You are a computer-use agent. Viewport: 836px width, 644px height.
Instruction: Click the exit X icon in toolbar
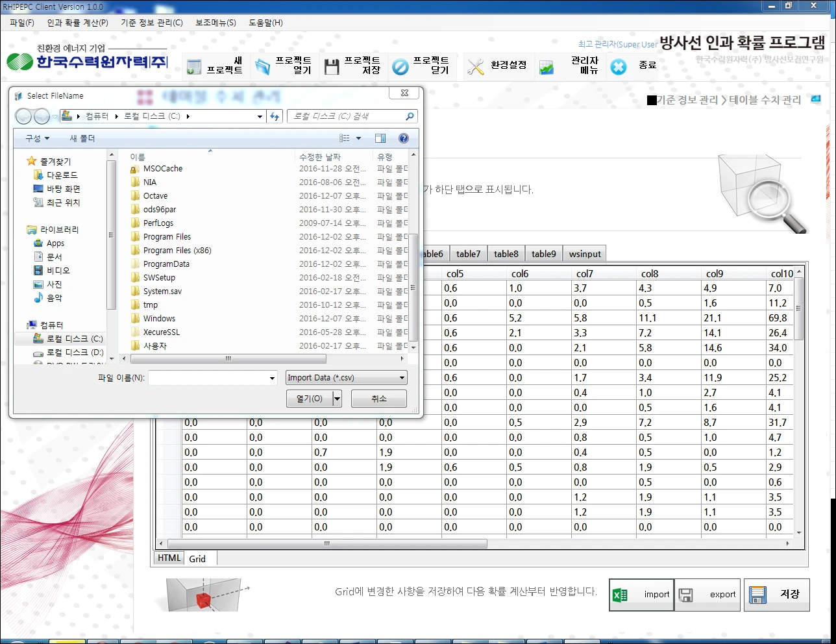pyautogui.click(x=619, y=66)
